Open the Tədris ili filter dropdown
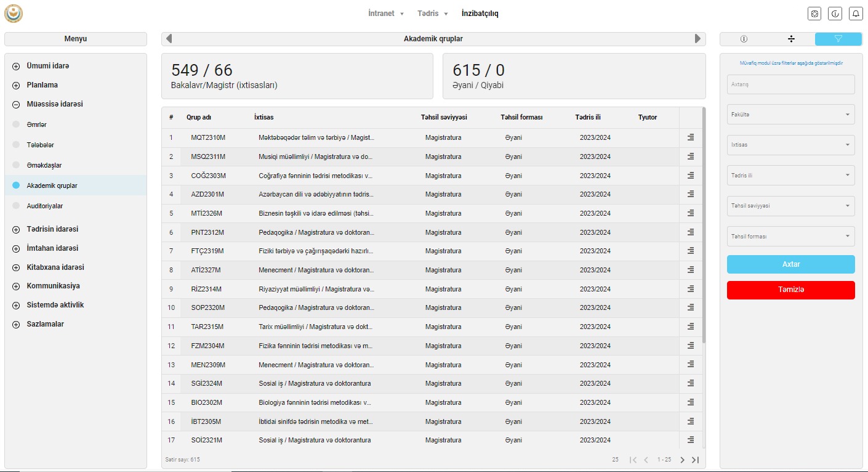 (x=791, y=175)
